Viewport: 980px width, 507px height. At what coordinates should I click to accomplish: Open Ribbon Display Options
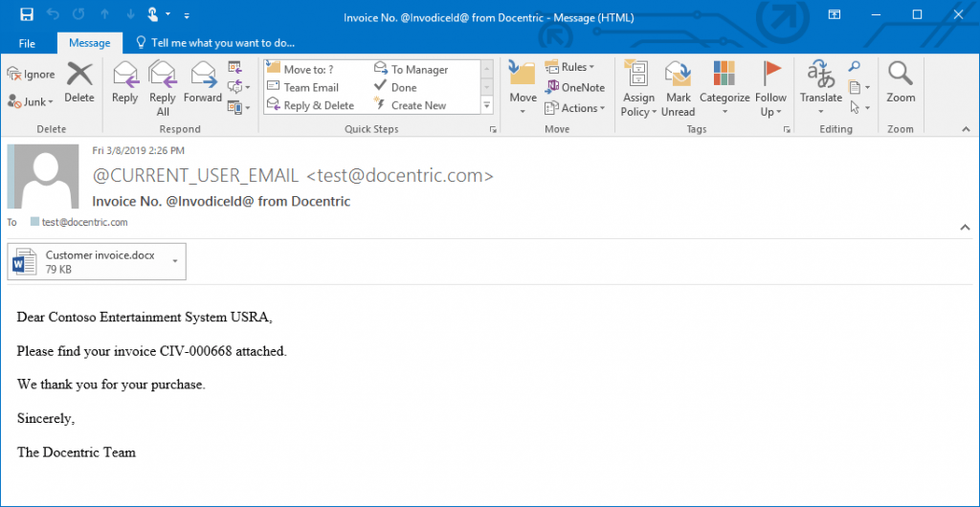835,15
